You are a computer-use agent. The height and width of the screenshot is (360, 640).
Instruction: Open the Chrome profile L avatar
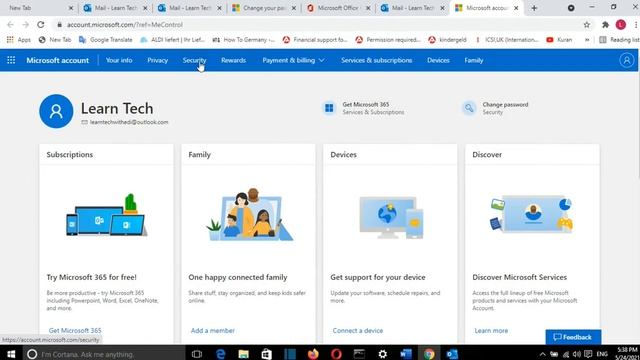coord(621,24)
